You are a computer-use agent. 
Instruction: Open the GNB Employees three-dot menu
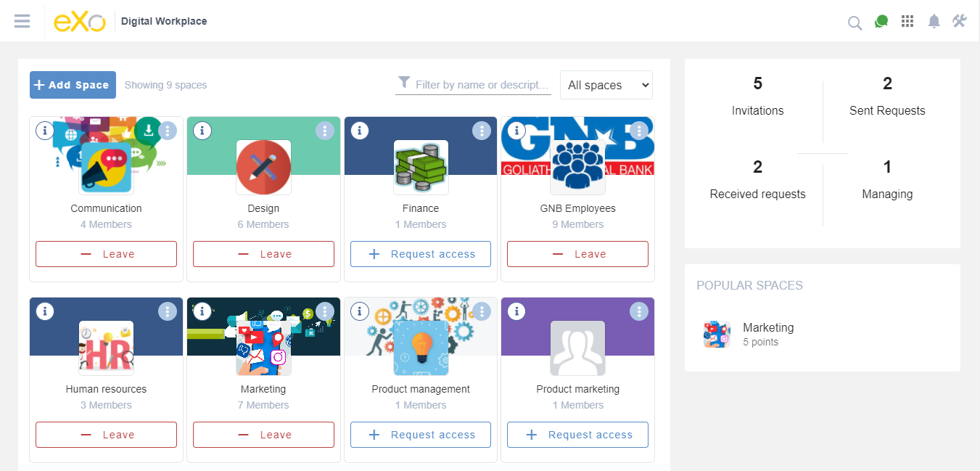point(638,131)
